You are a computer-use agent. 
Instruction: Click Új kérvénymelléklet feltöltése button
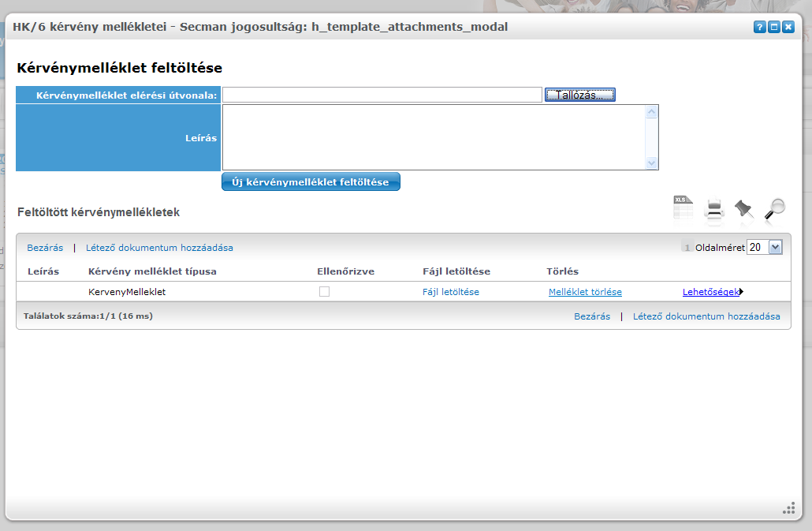coord(311,181)
